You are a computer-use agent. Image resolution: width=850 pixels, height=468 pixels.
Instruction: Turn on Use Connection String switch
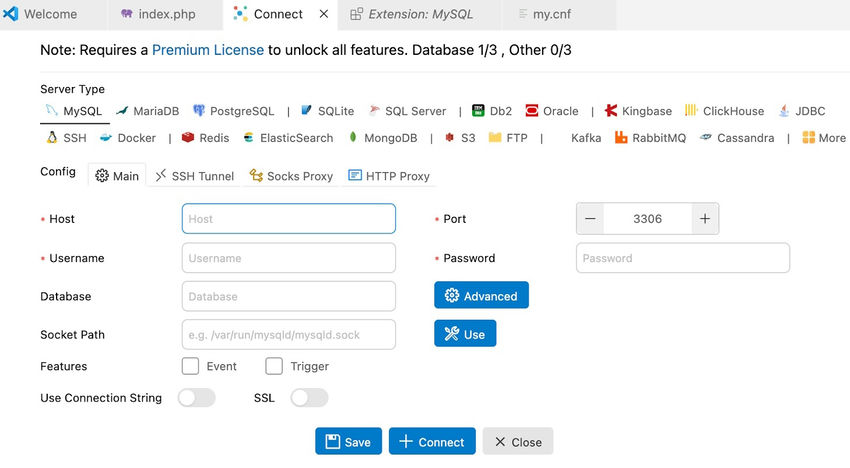pos(196,398)
